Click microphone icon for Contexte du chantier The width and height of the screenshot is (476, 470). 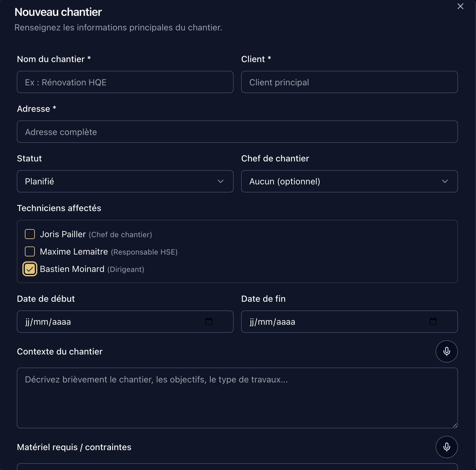[446, 351]
